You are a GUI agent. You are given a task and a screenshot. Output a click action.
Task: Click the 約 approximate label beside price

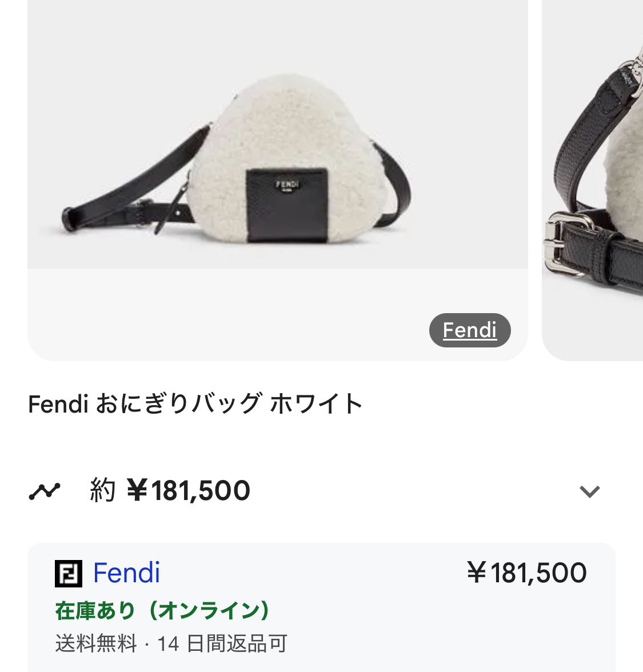pyautogui.click(x=102, y=491)
